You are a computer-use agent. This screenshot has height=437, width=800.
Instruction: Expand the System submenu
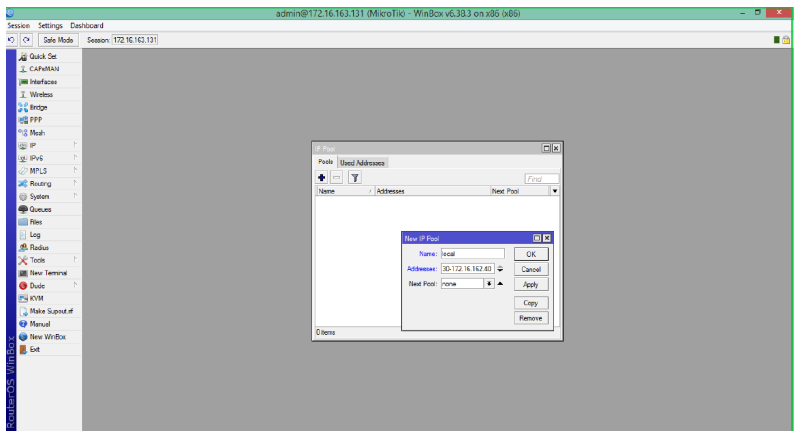[x=75, y=196]
